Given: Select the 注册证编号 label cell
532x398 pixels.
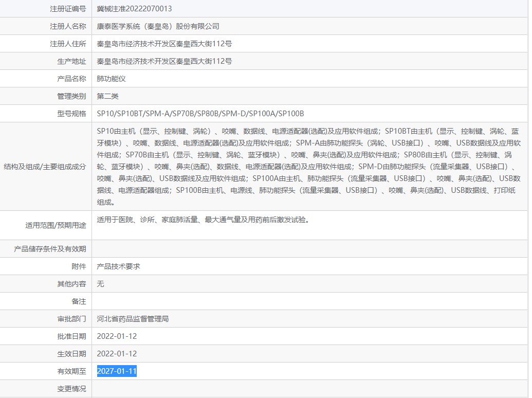Looking at the screenshot, I should tap(68, 9).
